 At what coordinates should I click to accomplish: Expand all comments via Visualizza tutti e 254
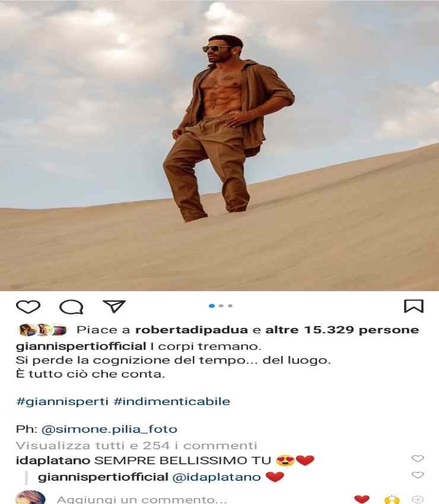tap(136, 445)
